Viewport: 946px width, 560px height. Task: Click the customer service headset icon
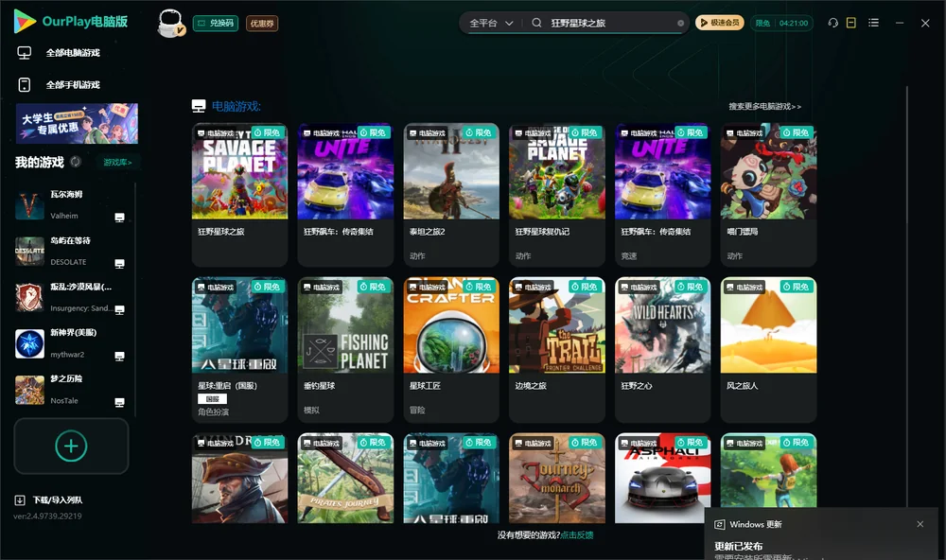coord(832,23)
